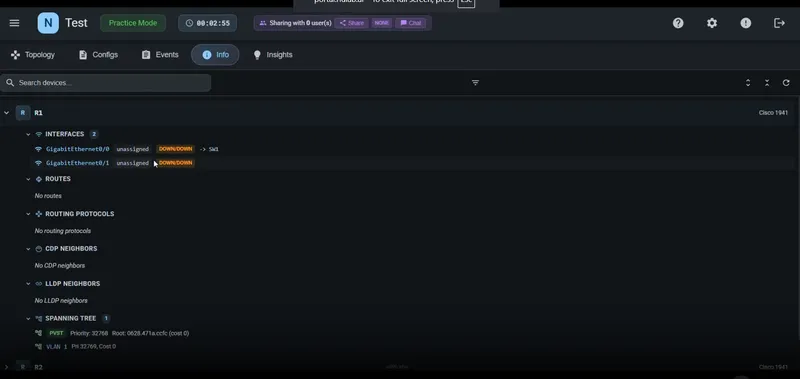800x379 pixels.
Task: Click the GigabitEthernet0/1 wifi icon
Action: coord(38,163)
